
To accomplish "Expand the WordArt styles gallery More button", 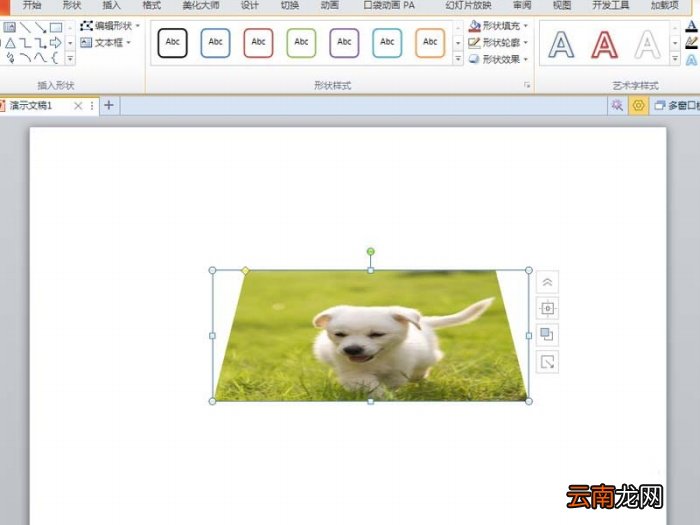I will (x=675, y=58).
